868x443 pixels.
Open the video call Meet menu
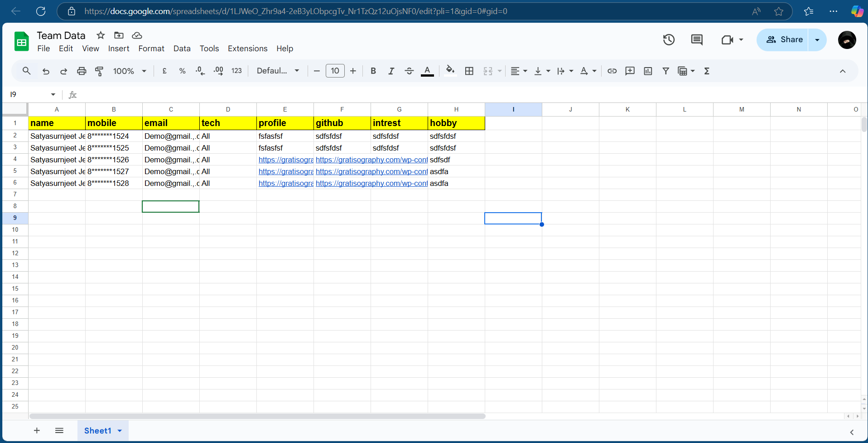(x=732, y=40)
